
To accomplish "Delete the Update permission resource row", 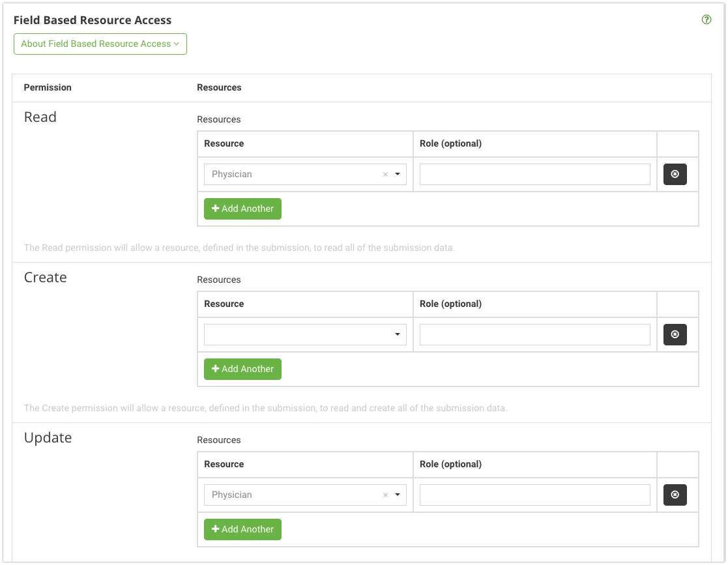I will [x=675, y=495].
